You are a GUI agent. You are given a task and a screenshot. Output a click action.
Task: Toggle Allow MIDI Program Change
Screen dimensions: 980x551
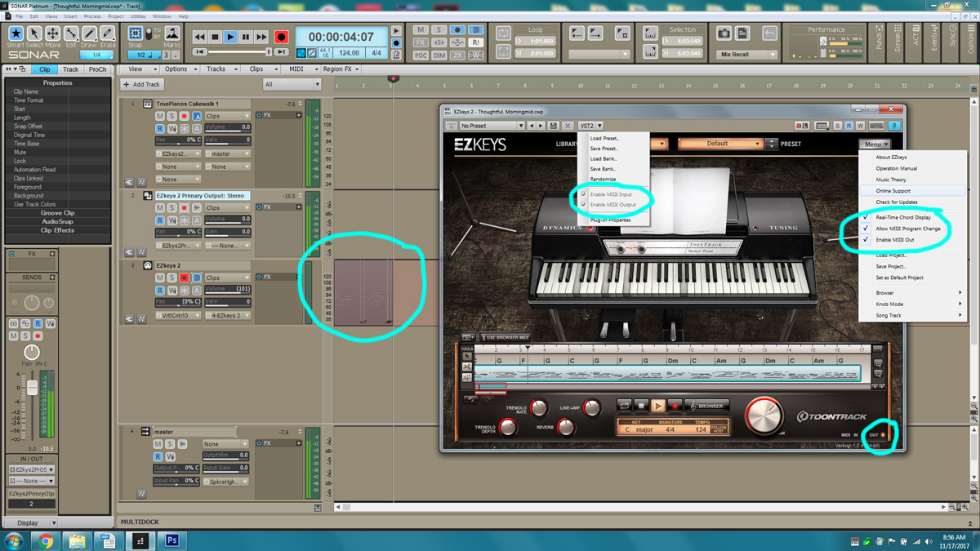(866, 229)
